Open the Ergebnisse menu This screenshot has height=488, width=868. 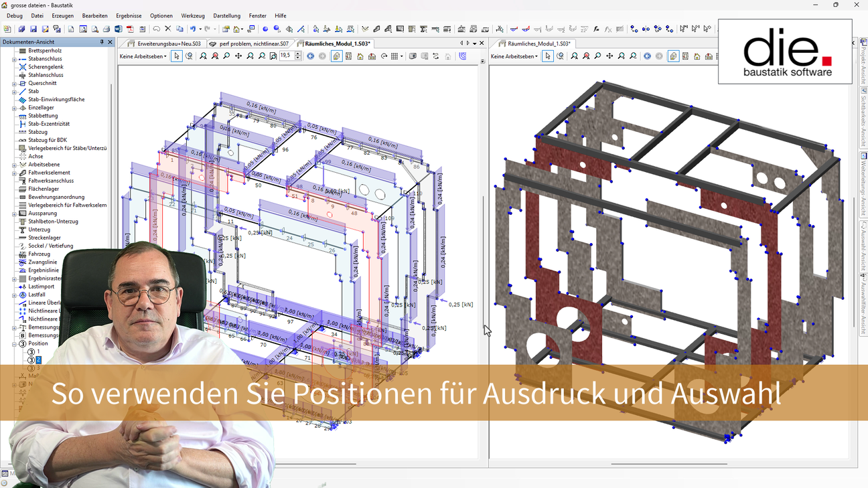(129, 15)
